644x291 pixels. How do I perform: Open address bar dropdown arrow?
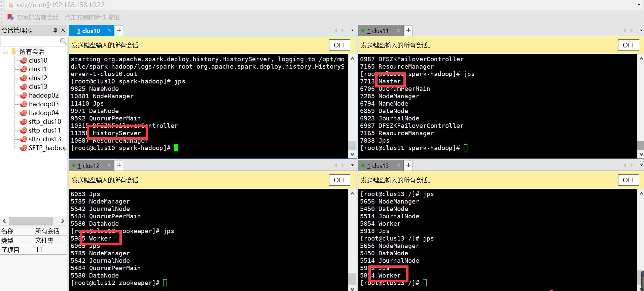639,5
